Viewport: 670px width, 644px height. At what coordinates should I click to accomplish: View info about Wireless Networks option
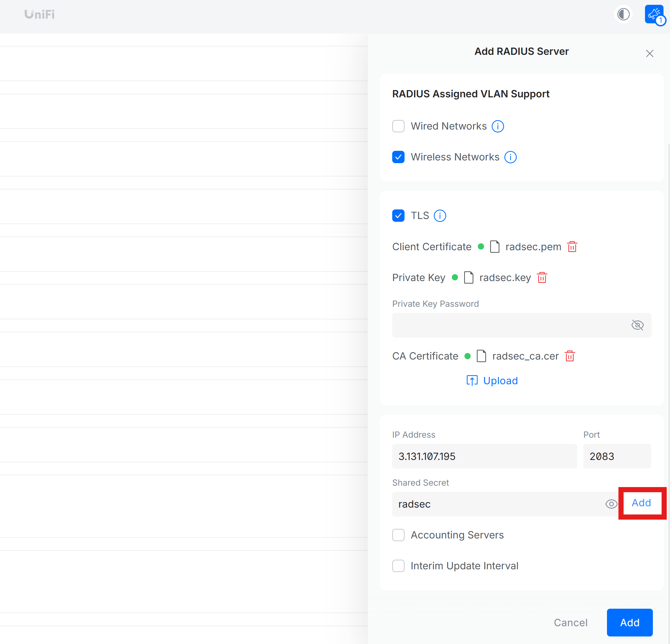[510, 157]
